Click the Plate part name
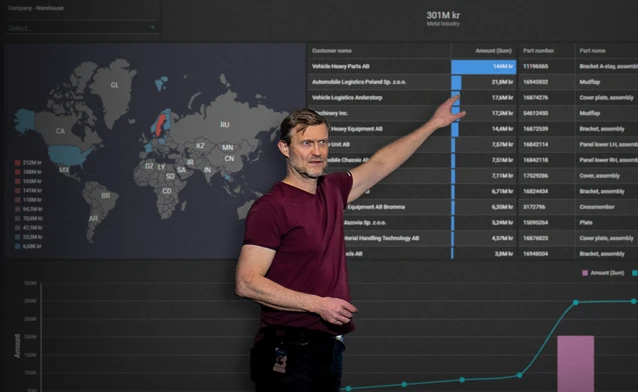638x392 pixels. 586,223
